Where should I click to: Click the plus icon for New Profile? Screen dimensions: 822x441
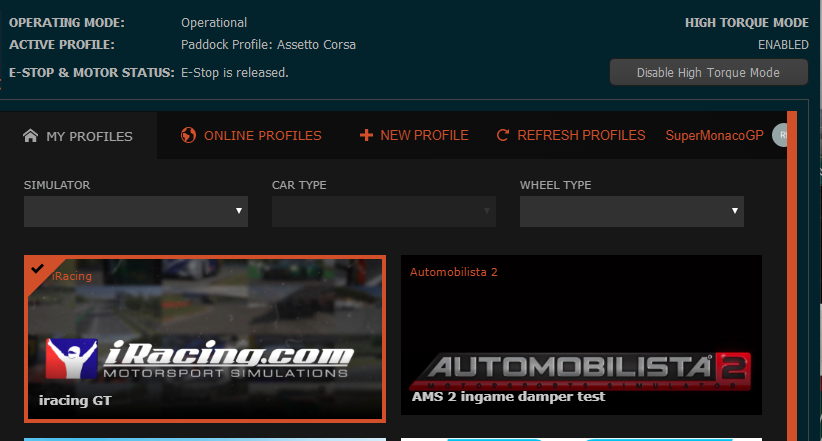click(366, 135)
